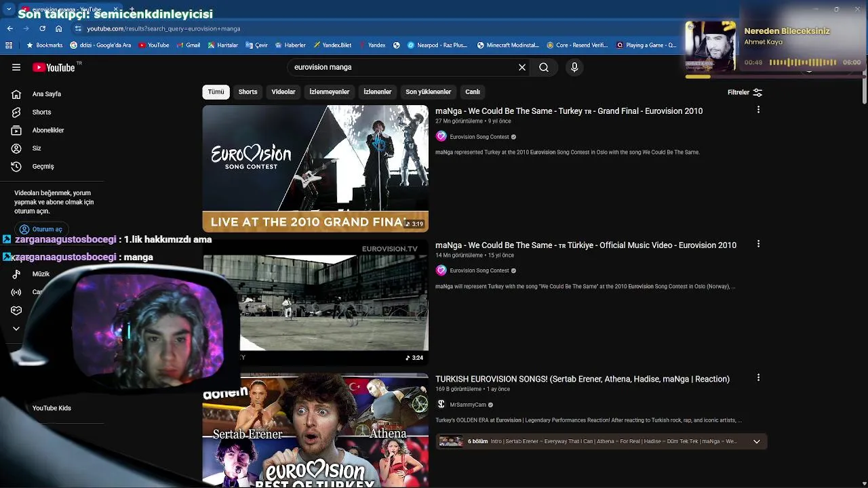
Task: Expand the 6 bölüm chapters chevron
Action: (x=757, y=442)
